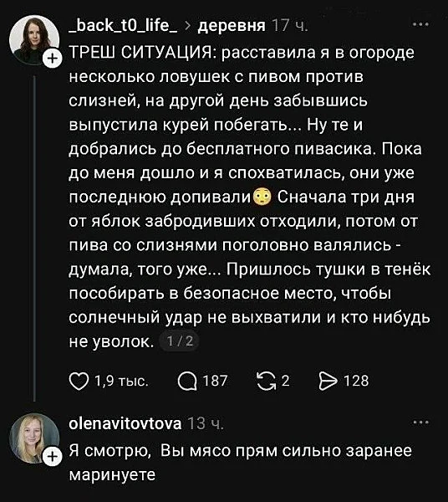Open _back_t0_life_ profile picture
Viewport: 448px width, 502px height.
[34, 40]
